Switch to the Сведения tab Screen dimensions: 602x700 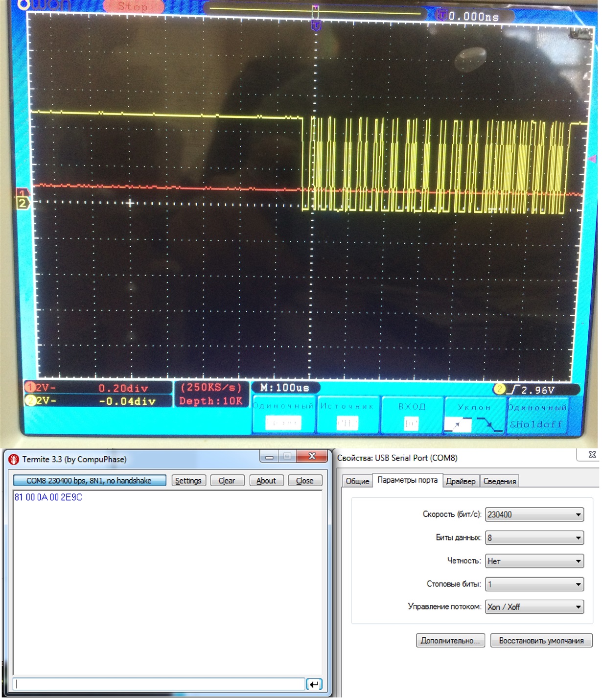pyautogui.click(x=499, y=481)
